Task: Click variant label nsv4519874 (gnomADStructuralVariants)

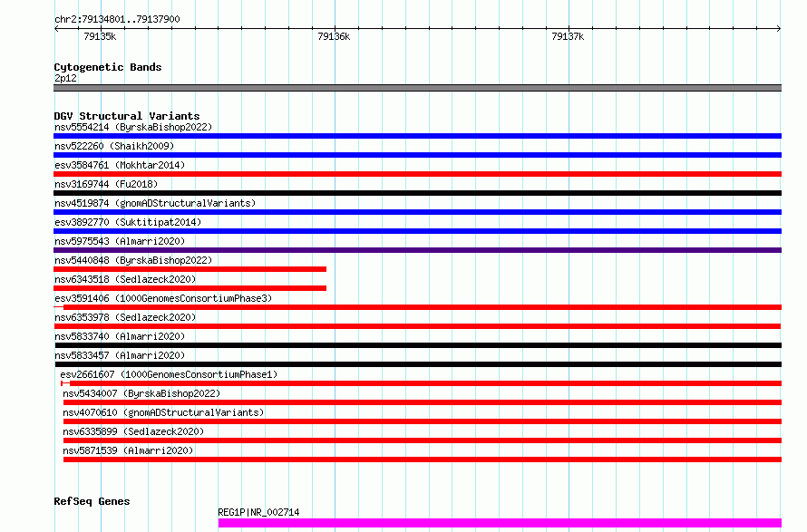Action: (155, 203)
